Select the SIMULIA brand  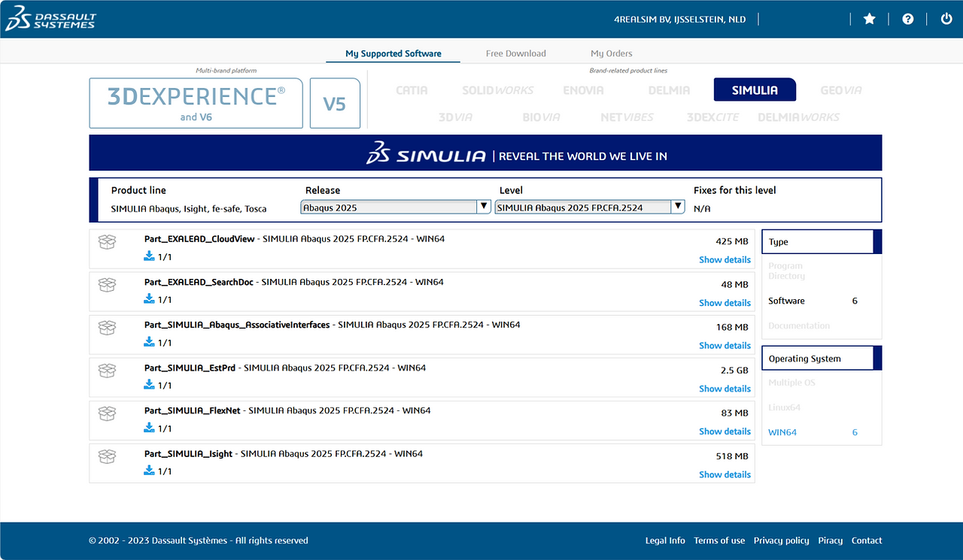755,89
